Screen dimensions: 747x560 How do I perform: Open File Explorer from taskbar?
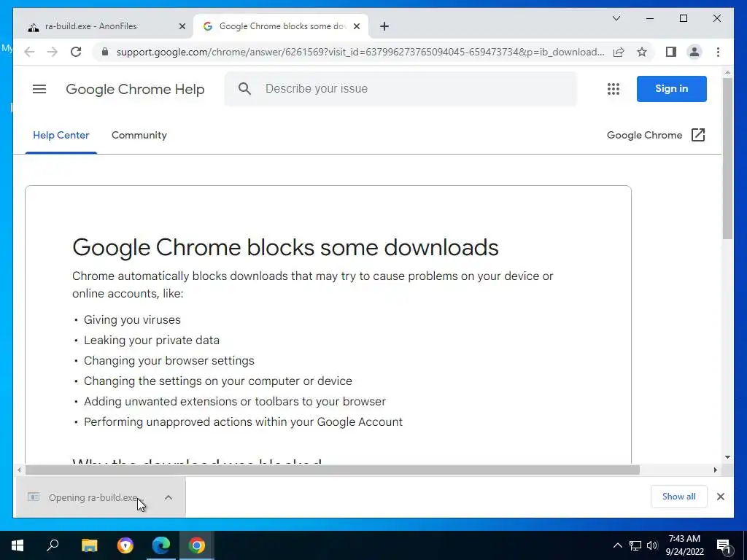89,545
